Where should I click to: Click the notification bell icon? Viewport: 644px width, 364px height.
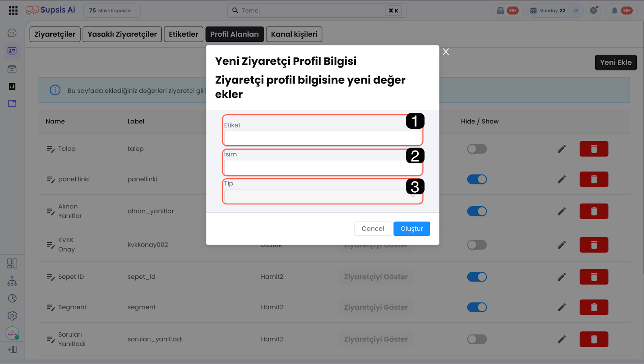point(614,10)
